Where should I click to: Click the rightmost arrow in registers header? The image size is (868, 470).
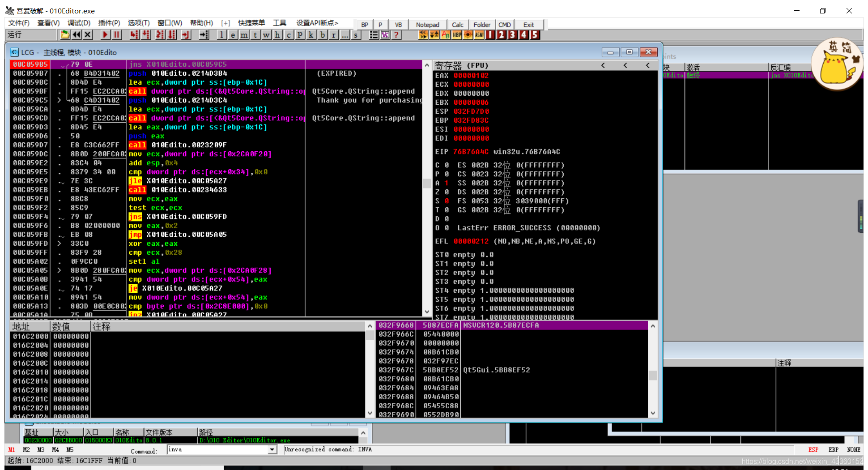(x=648, y=66)
